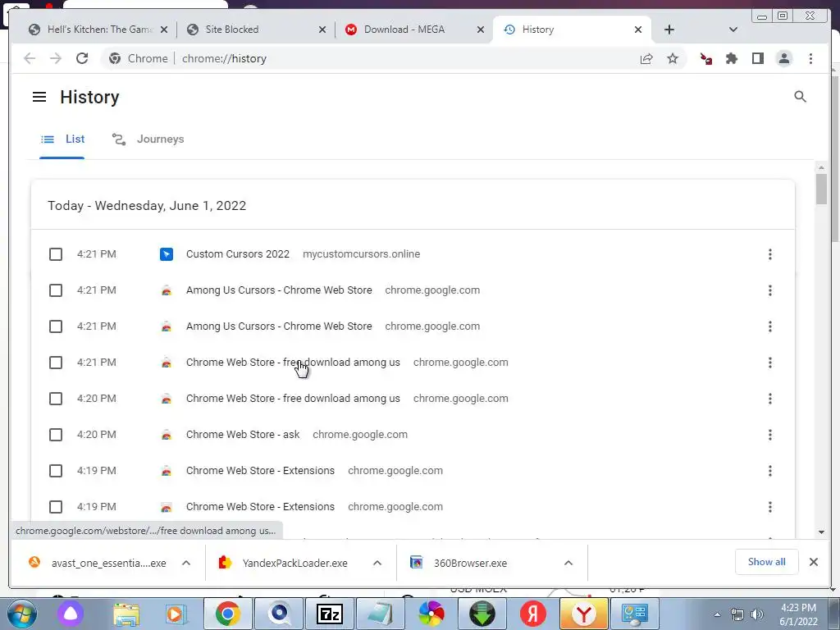Open YandexPackLoader.exe downloaded file
The image size is (840, 630).
pos(294,563)
